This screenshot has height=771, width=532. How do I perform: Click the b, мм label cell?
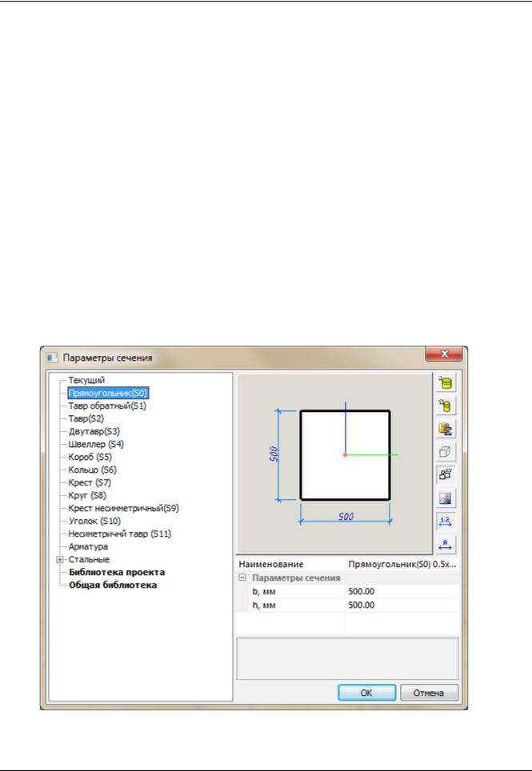coord(297,591)
